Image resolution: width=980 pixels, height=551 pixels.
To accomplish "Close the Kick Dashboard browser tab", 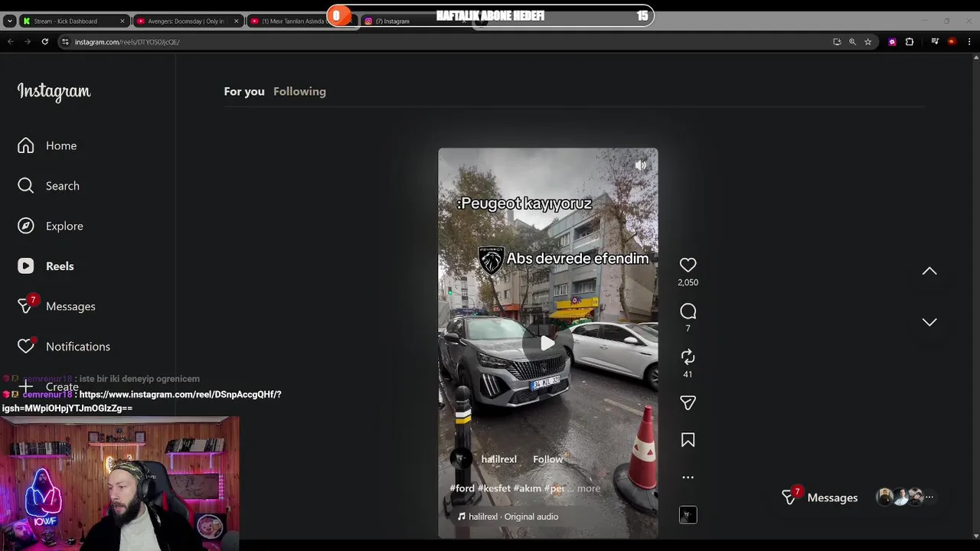I will point(122,21).
